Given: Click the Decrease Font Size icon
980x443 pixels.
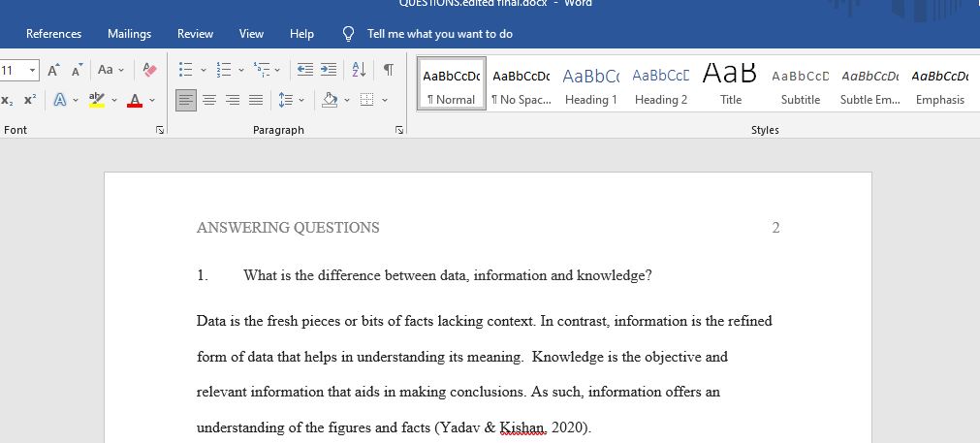Looking at the screenshot, I should [77, 70].
